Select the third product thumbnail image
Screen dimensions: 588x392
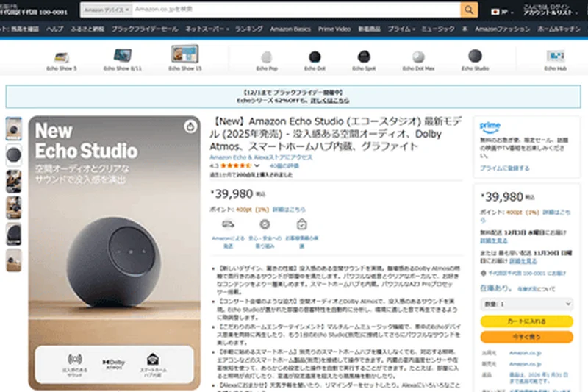click(14, 181)
